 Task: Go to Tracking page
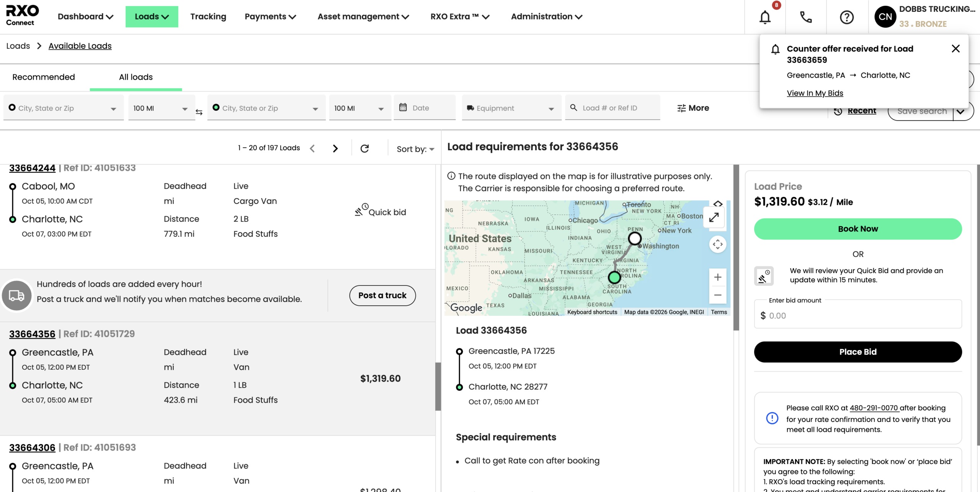(208, 16)
